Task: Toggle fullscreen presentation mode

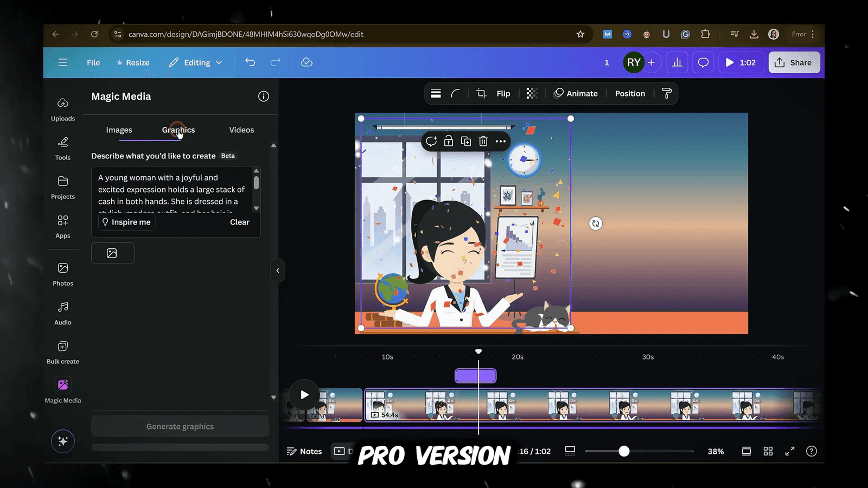Action: click(790, 451)
